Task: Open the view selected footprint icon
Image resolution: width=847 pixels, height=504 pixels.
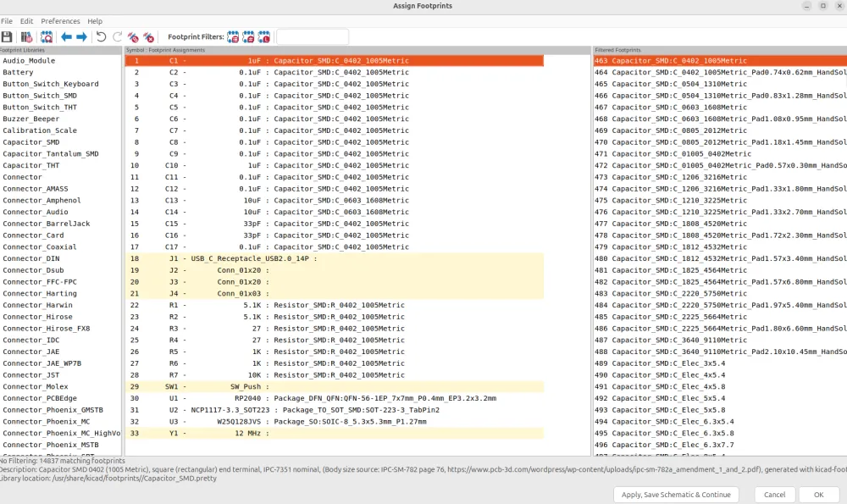Action: tap(47, 37)
